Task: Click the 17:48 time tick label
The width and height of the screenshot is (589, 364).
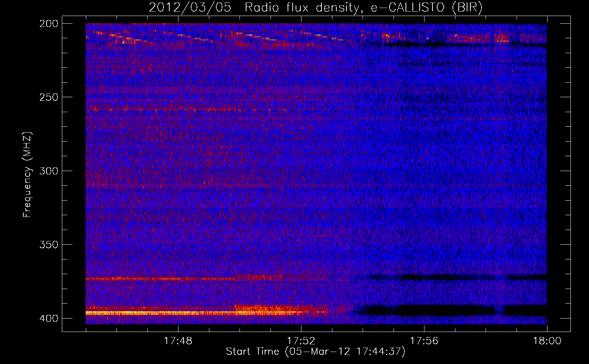Action: pyautogui.click(x=178, y=341)
